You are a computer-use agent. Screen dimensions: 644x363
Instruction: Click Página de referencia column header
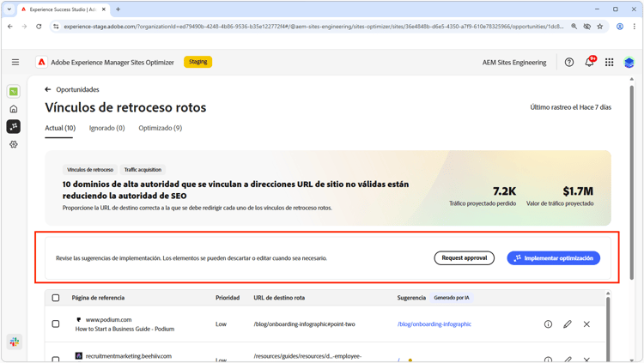pos(98,298)
